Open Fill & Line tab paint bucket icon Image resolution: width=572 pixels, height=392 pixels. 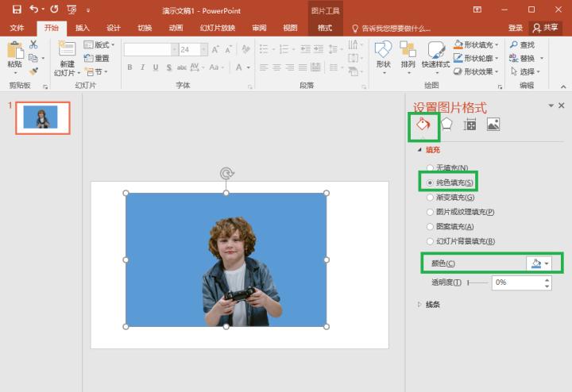click(x=423, y=125)
